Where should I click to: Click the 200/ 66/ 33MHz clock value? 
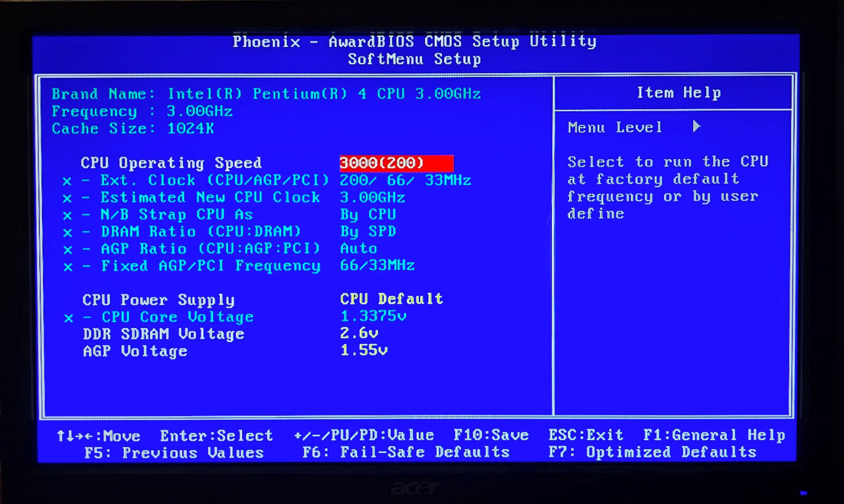pyautogui.click(x=405, y=180)
